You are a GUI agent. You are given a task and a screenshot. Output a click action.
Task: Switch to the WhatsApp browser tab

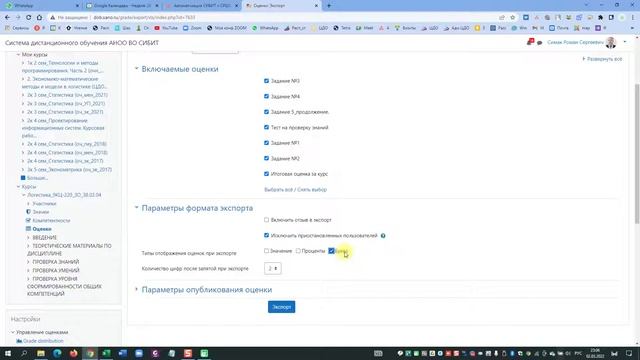41,6
